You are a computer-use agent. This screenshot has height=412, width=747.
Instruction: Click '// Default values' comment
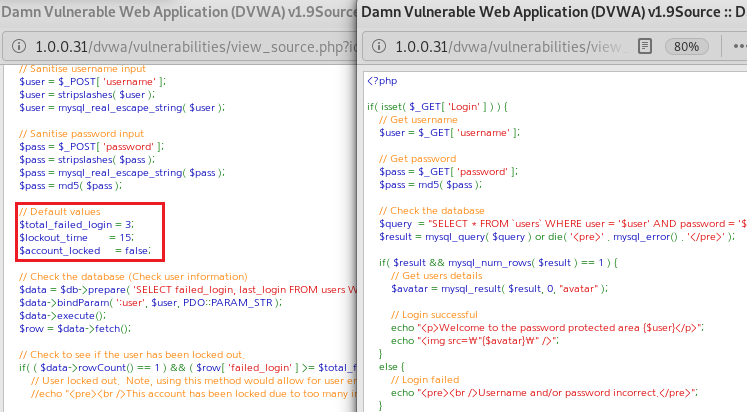click(x=60, y=211)
